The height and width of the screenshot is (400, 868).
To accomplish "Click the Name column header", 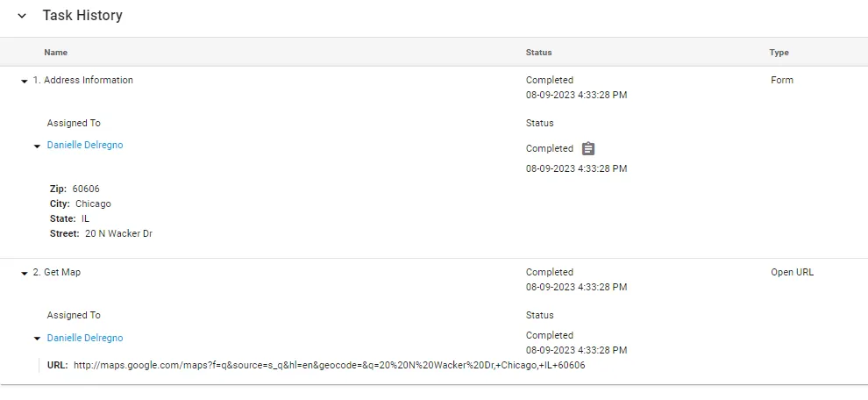I will coord(56,53).
